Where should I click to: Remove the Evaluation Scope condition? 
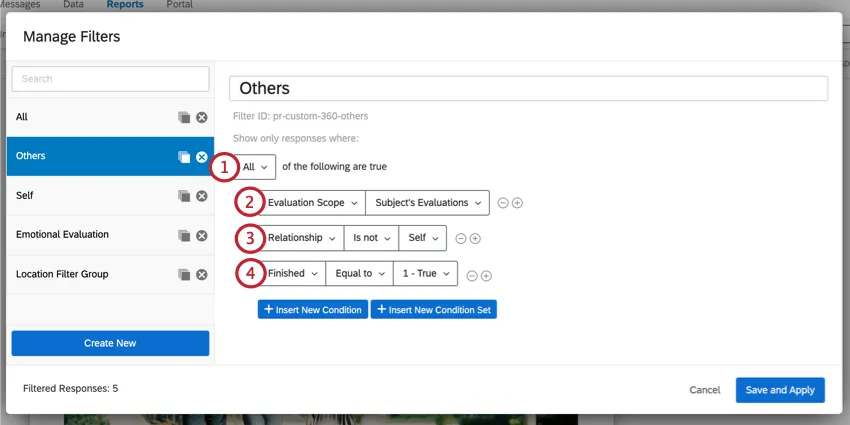click(x=502, y=203)
